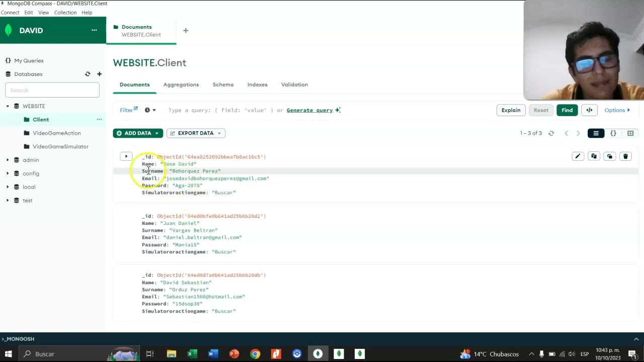Open the EXPORT DATA dropdown
644x362 pixels.
196,133
